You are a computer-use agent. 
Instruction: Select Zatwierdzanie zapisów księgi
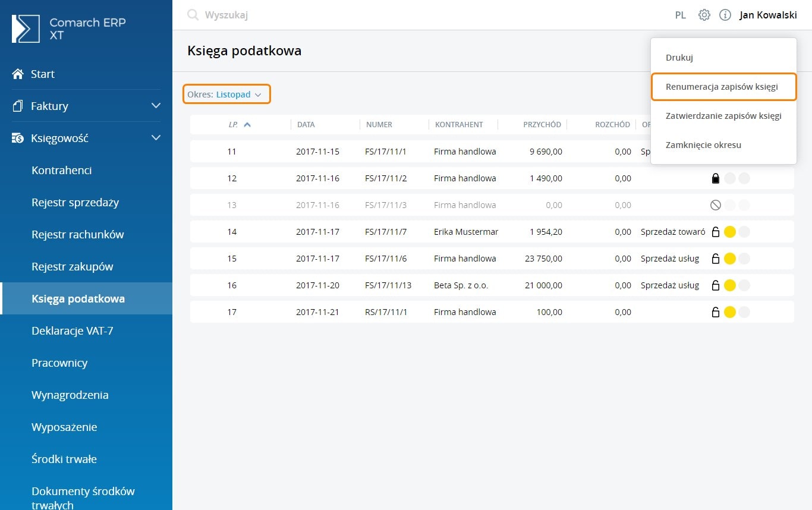[723, 116]
